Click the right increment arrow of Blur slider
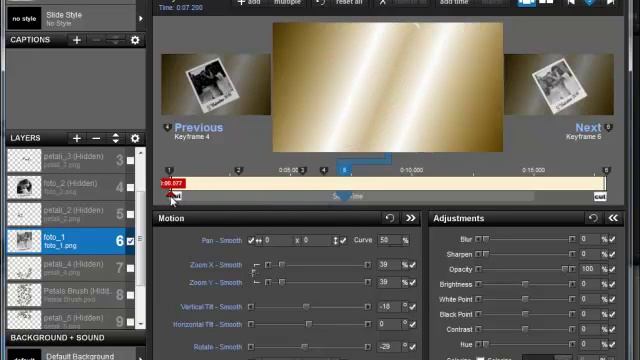This screenshot has height=360, width=640. 572,239
